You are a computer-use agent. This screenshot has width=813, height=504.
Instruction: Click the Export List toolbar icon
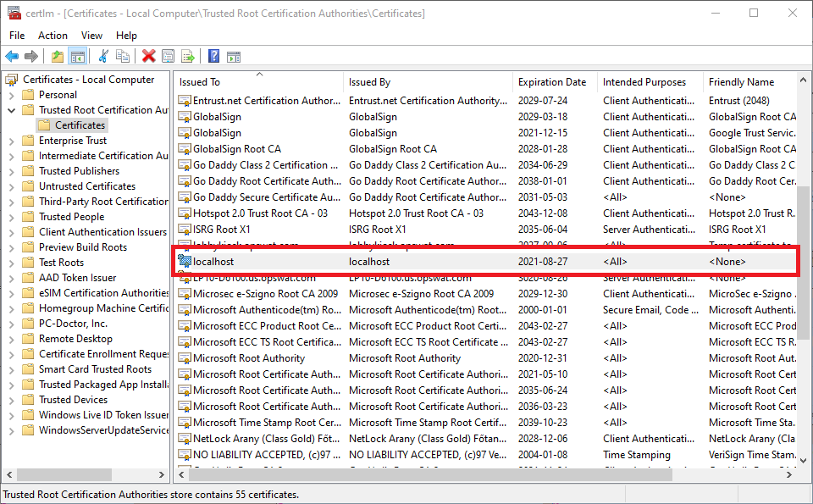point(188,56)
